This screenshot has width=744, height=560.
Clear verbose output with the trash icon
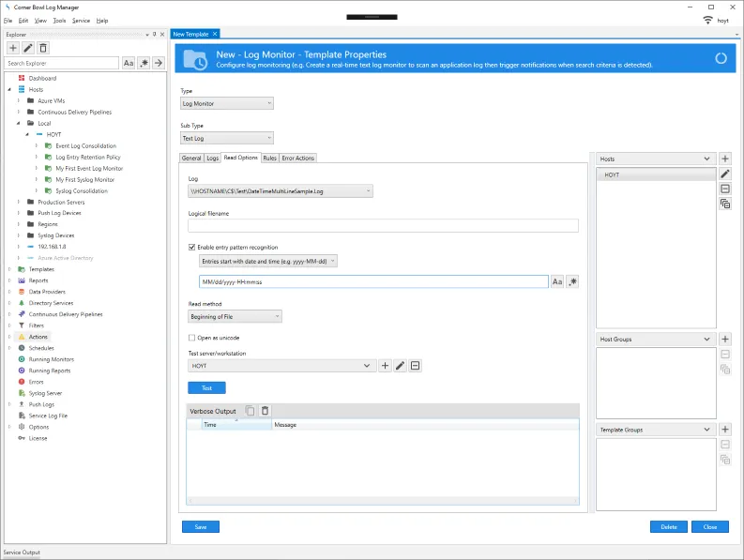coord(265,411)
